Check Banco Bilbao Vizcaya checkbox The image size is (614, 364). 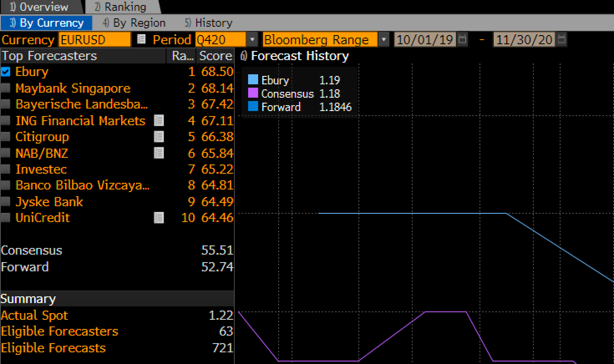[x=5, y=185]
